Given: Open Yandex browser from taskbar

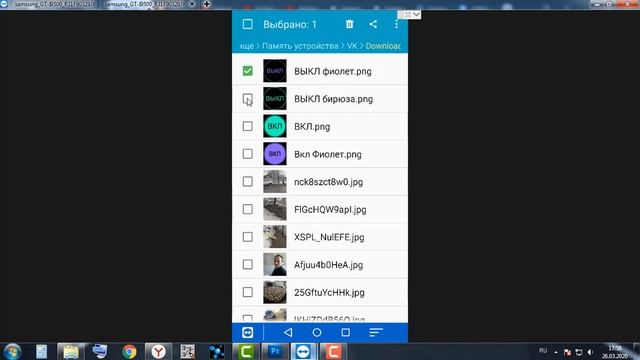Looking at the screenshot, I should tap(158, 351).
